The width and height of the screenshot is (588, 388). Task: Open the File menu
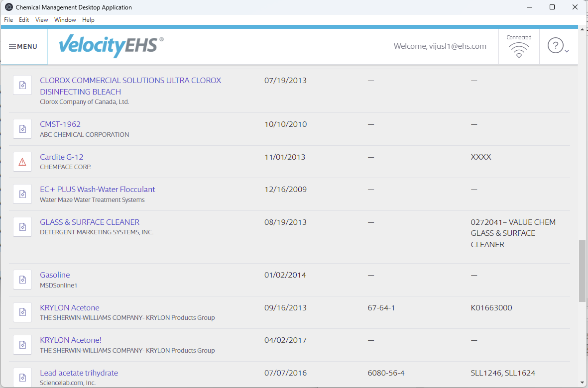(x=8, y=20)
